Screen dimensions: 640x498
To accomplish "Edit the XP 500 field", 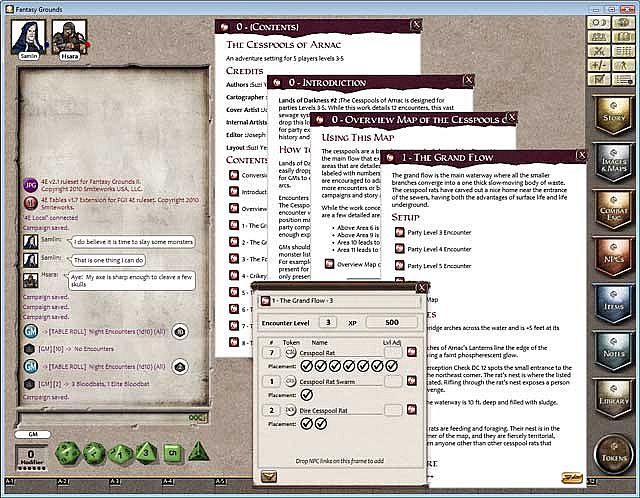I will coord(391,322).
